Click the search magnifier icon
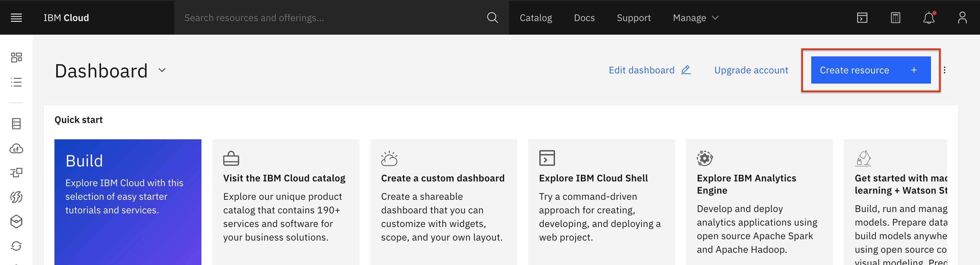 pos(492,18)
